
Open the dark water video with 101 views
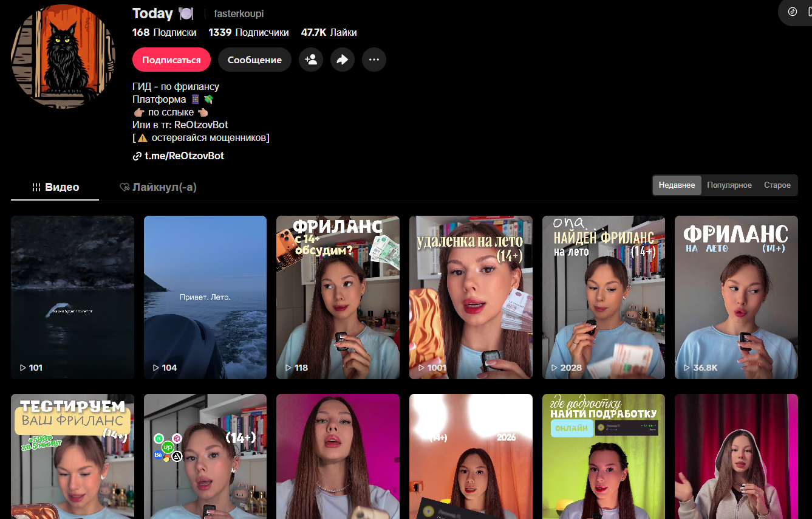click(72, 297)
